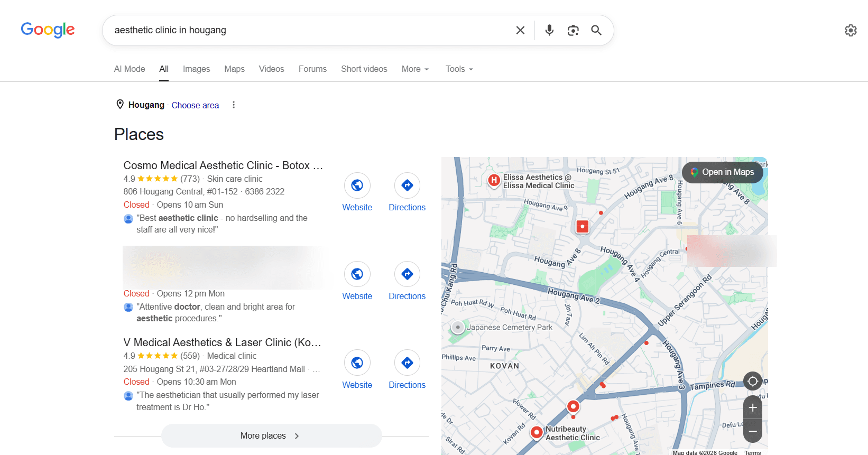This screenshot has width=868, height=455.
Task: Click the Places heading
Action: coord(139,134)
